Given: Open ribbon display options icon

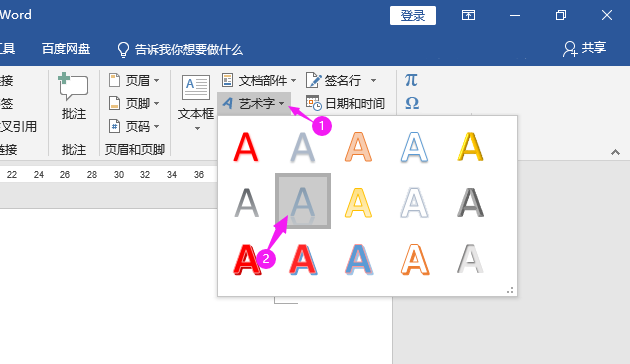Looking at the screenshot, I should pyautogui.click(x=468, y=15).
